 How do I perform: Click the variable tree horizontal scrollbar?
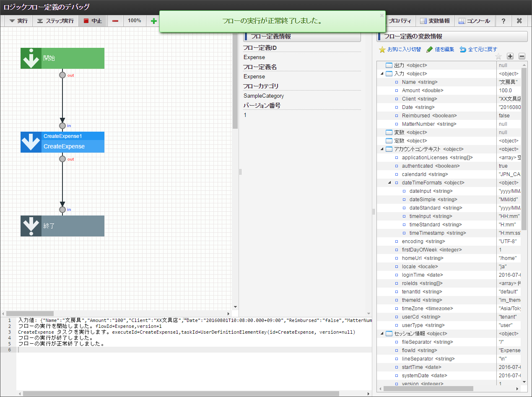coord(428,389)
